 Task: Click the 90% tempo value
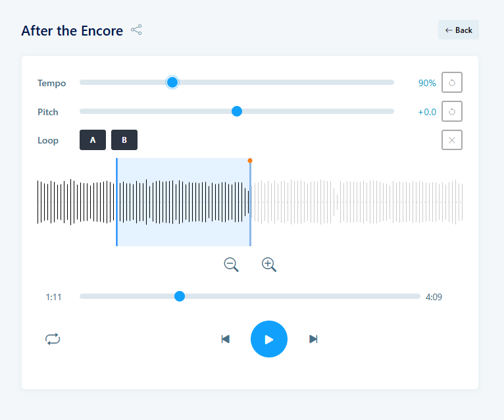[x=427, y=83]
